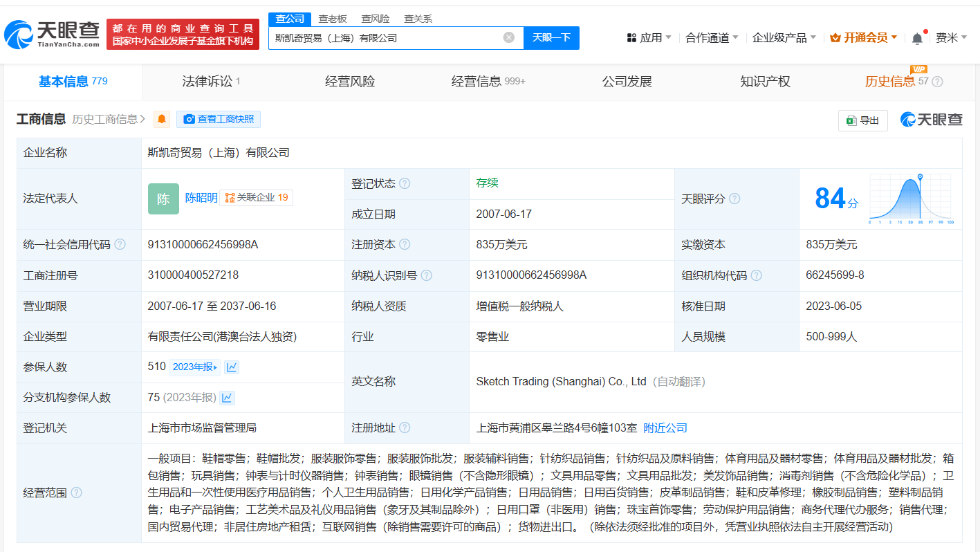Click the orange alert bell beside 历史工商信息
The width and height of the screenshot is (980, 552).
(162, 119)
